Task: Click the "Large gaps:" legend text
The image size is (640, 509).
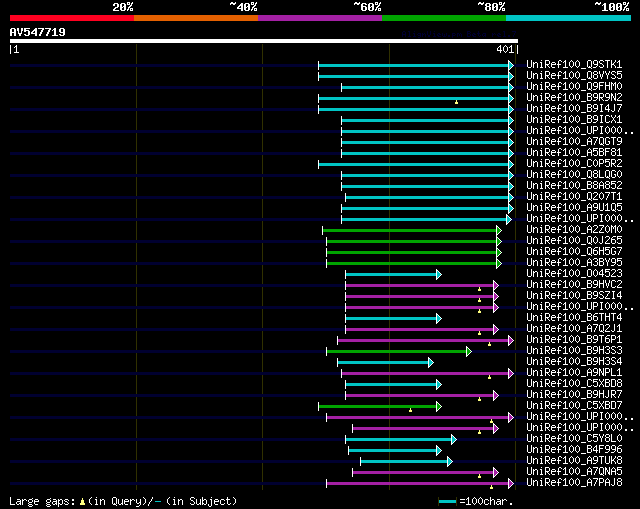Action: click(x=42, y=501)
